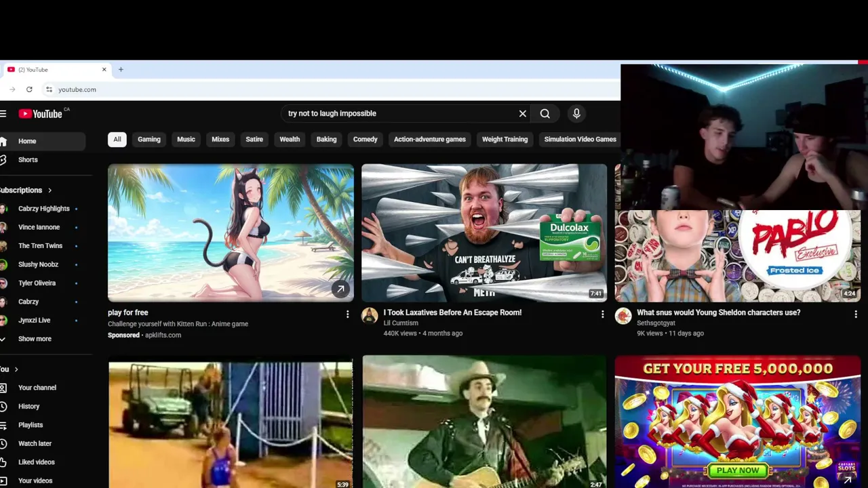
Task: Filter the feed by Music
Action: pyautogui.click(x=186, y=140)
